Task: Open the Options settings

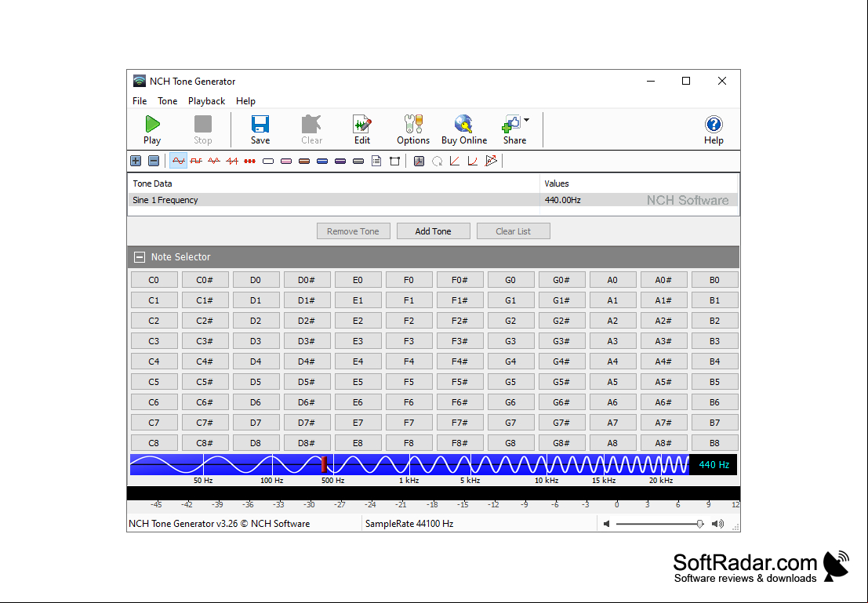Action: (x=413, y=130)
